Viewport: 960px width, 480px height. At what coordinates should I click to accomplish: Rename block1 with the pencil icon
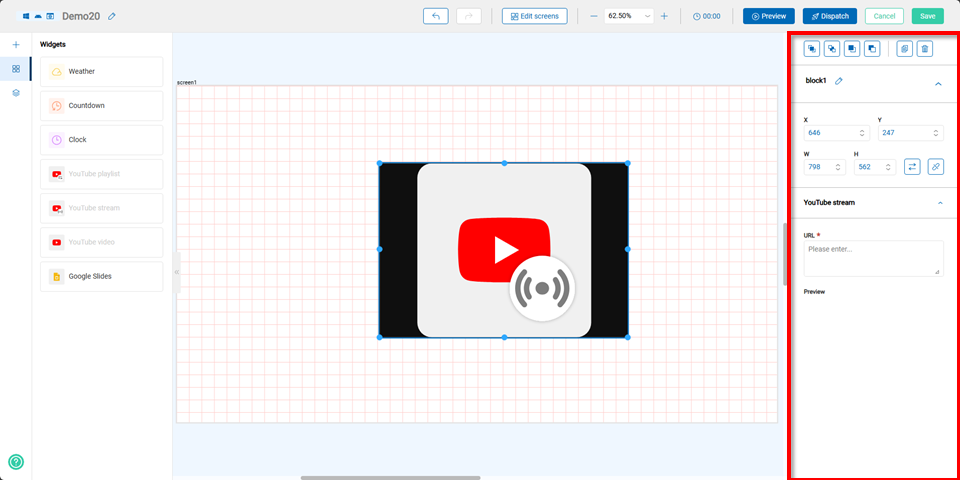(839, 81)
